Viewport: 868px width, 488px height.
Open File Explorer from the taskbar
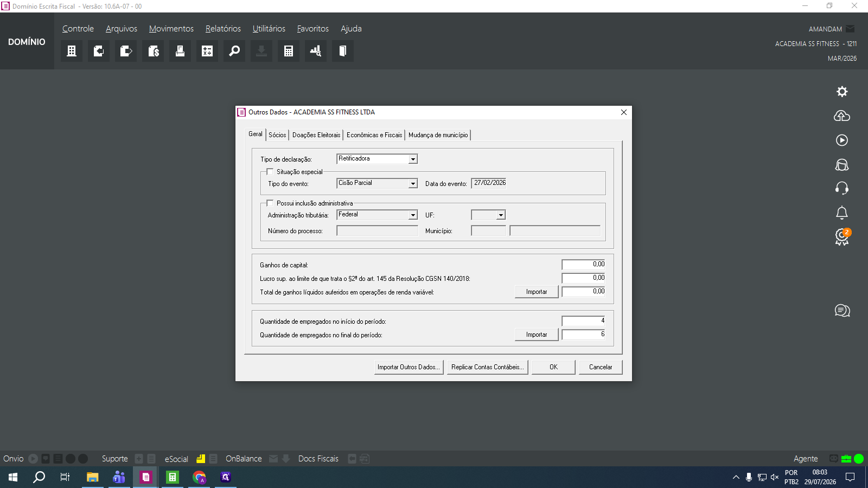coord(92,477)
